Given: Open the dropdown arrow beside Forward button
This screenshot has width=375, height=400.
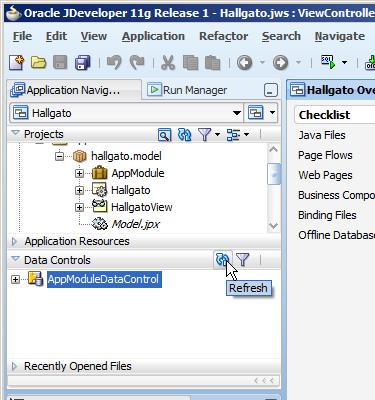Looking at the screenshot, I should click(298, 62).
